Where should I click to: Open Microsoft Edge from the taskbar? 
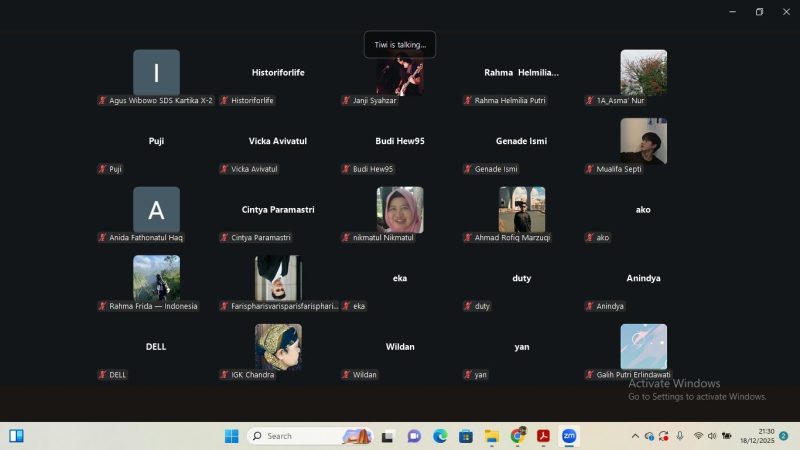click(x=440, y=436)
